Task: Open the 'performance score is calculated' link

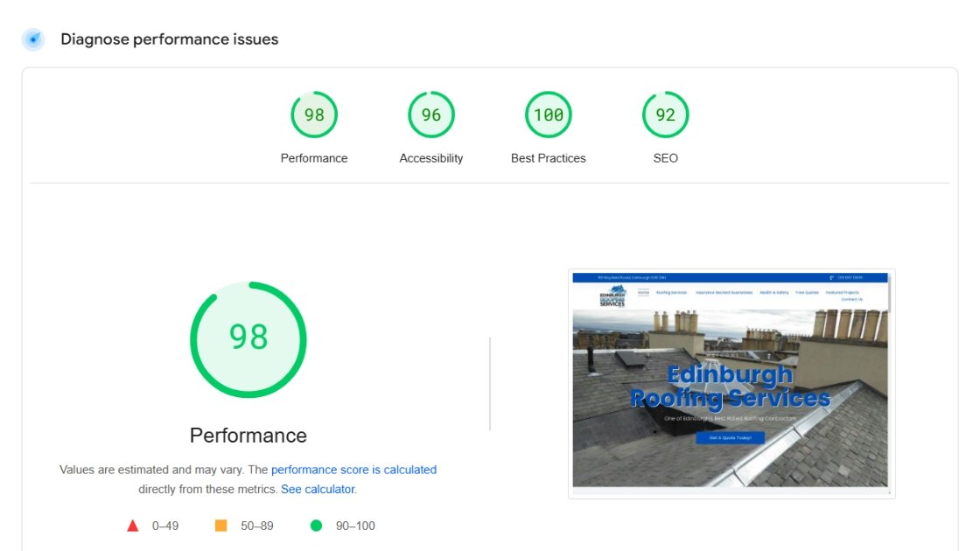Action: (353, 470)
